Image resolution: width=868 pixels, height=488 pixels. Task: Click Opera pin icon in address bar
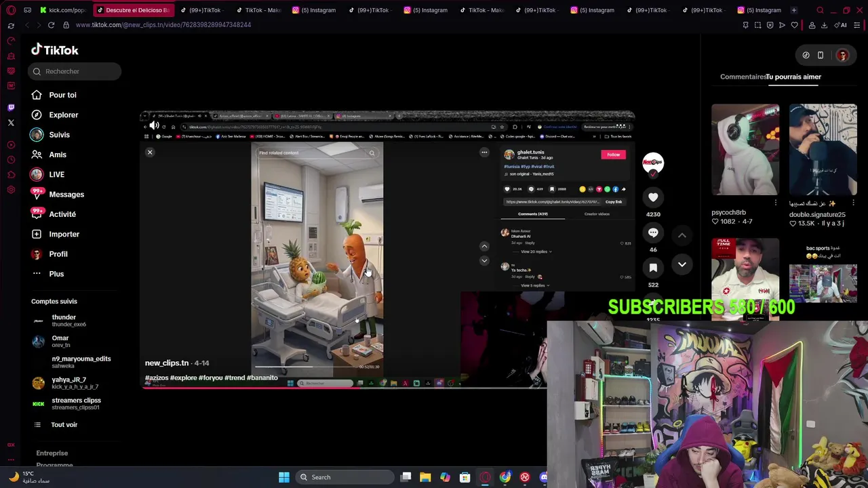coord(745,25)
